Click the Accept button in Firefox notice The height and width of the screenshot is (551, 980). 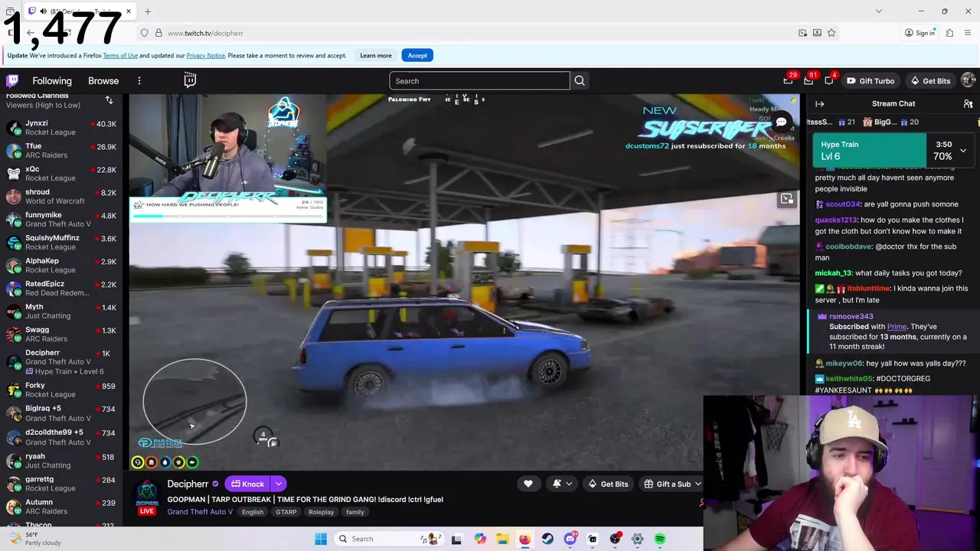point(417,55)
